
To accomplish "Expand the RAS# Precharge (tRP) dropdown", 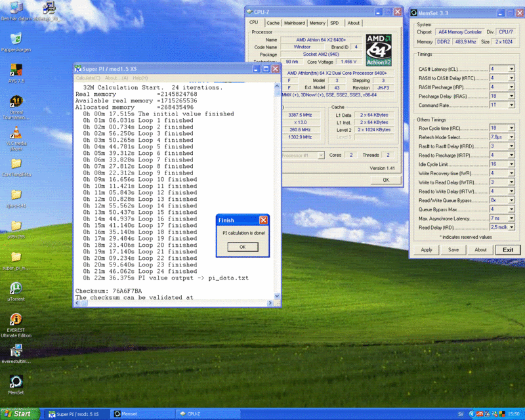I will (511, 87).
